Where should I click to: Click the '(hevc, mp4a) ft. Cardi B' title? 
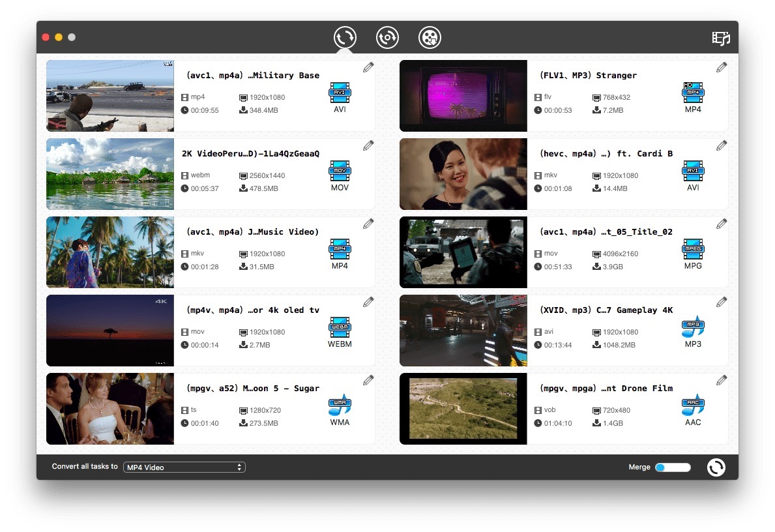(x=606, y=154)
